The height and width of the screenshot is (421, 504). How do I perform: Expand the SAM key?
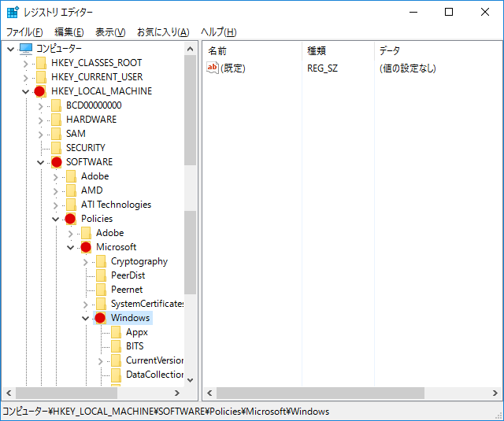pos(40,135)
